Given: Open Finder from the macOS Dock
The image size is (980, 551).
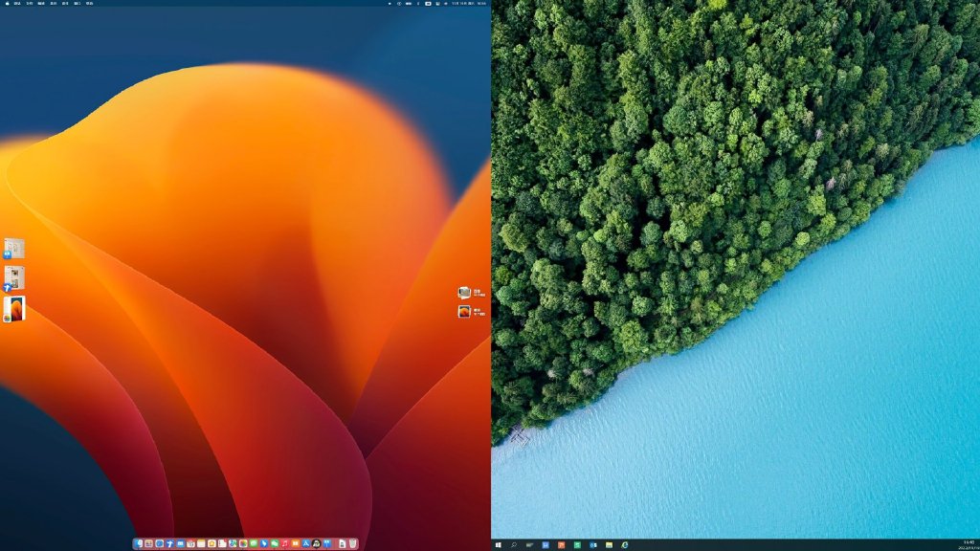Looking at the screenshot, I should (138, 543).
